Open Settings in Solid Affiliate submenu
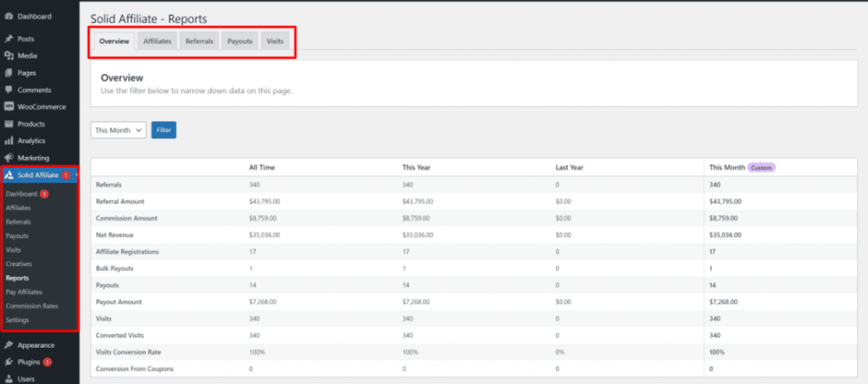Screen dimensions: 868x384 [x=18, y=320]
